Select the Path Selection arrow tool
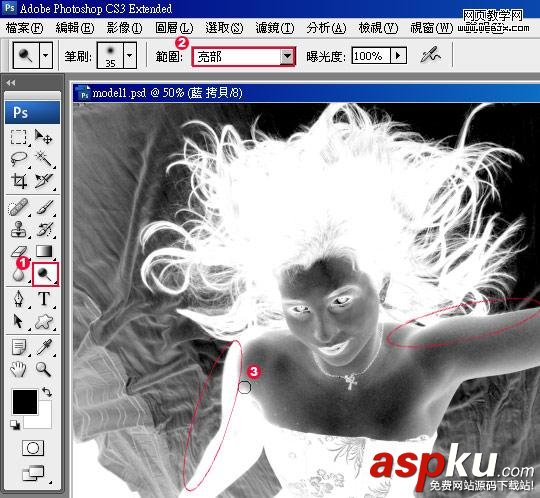Screen dimensions: 540x498 point(19,321)
